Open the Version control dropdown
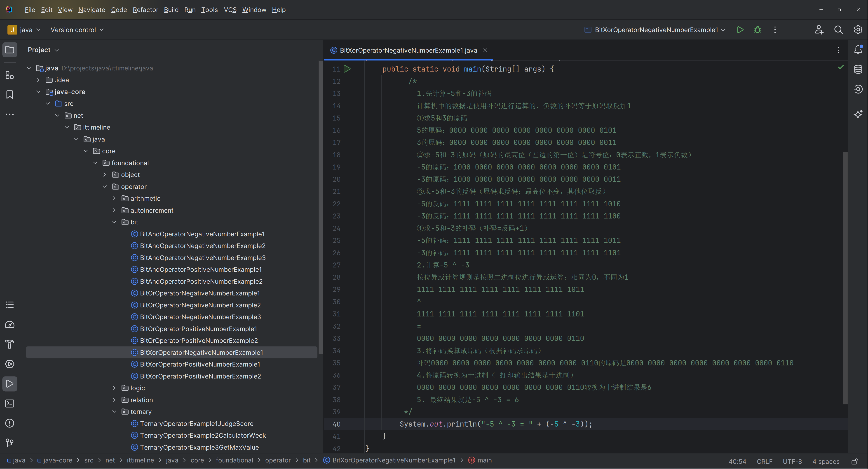868x469 pixels. (77, 30)
